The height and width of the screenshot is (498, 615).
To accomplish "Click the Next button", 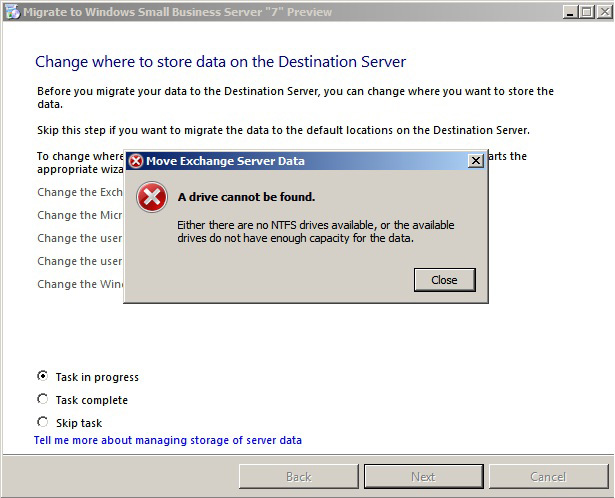I will 423,477.
